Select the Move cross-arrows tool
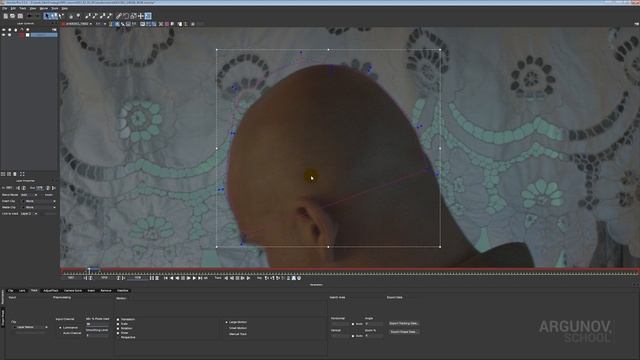This screenshot has height=360, width=640. 140,16
